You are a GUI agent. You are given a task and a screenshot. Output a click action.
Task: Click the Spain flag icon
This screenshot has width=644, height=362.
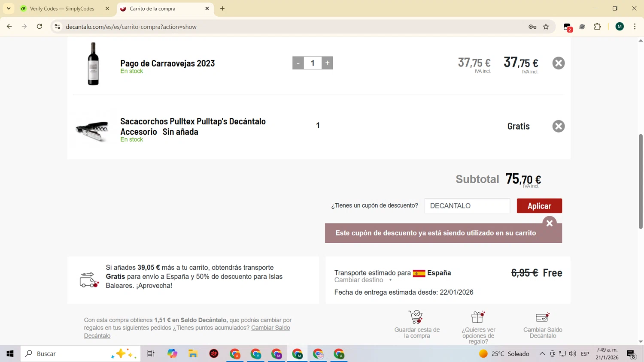[419, 273]
